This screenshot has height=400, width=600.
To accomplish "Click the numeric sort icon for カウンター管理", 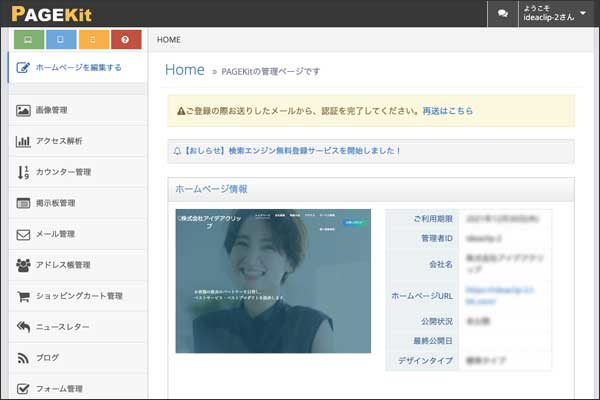I will [x=23, y=172].
